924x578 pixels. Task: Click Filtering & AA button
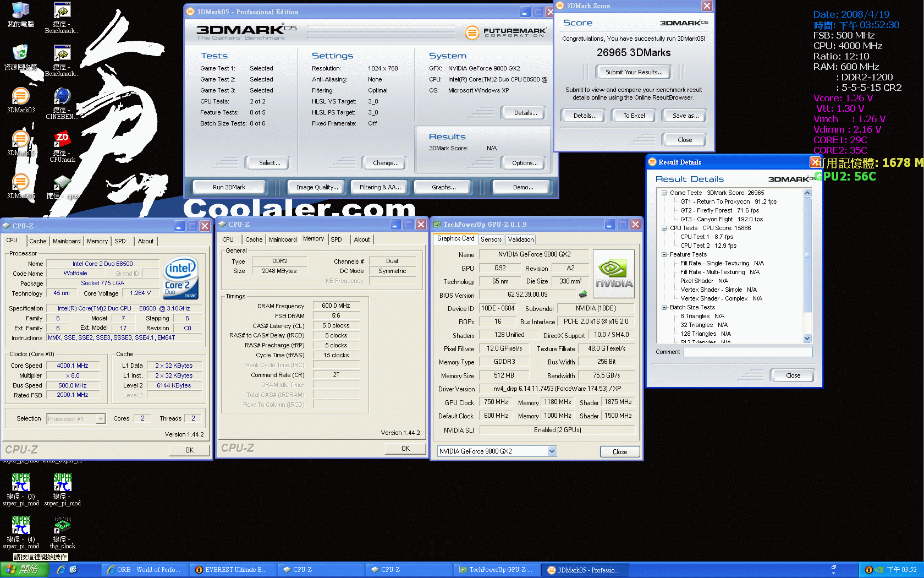pyautogui.click(x=380, y=187)
